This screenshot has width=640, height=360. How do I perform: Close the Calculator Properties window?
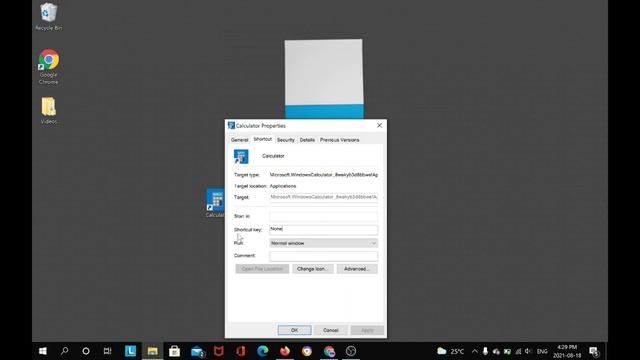tap(379, 125)
